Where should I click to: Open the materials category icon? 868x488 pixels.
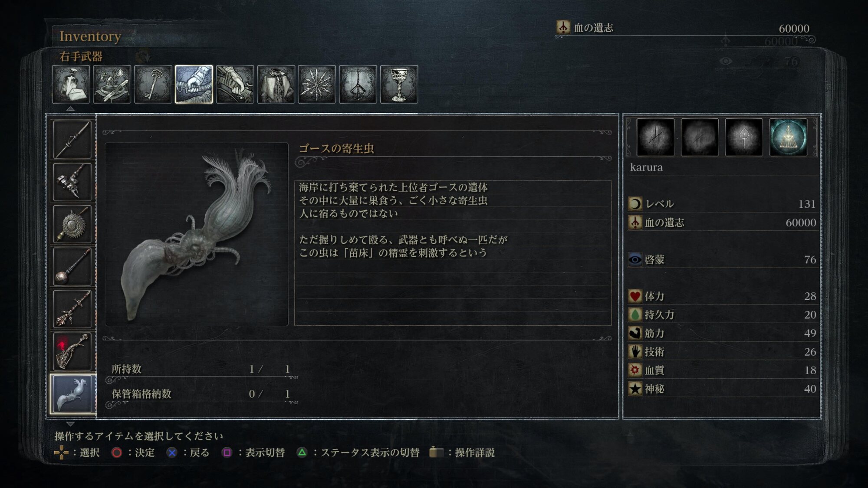coord(112,84)
